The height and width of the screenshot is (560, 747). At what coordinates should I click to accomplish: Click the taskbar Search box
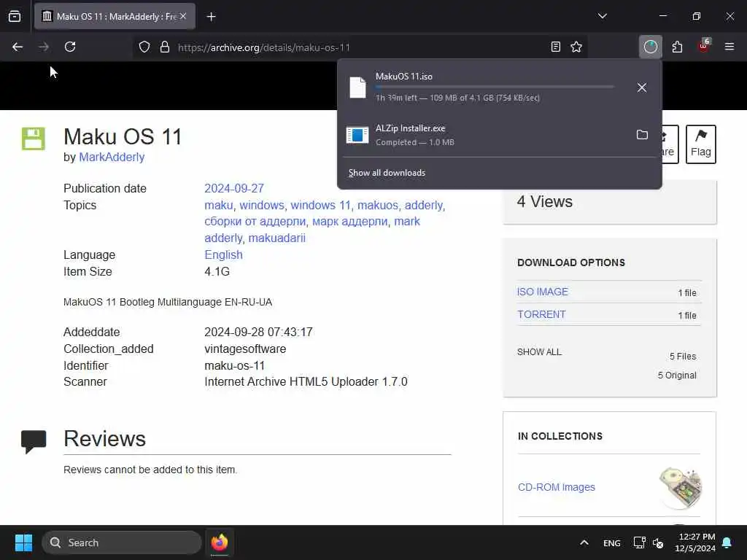click(122, 542)
